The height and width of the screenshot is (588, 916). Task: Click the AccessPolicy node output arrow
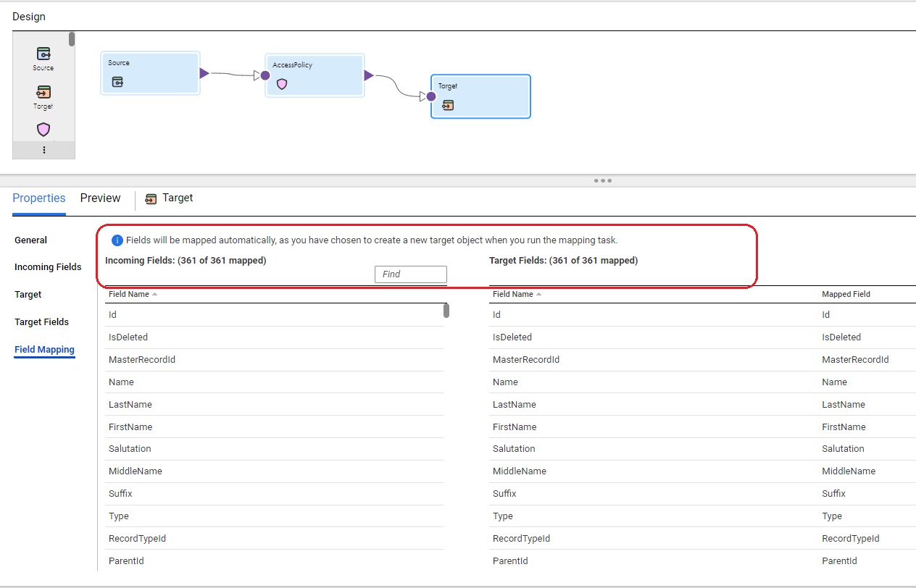tap(369, 75)
